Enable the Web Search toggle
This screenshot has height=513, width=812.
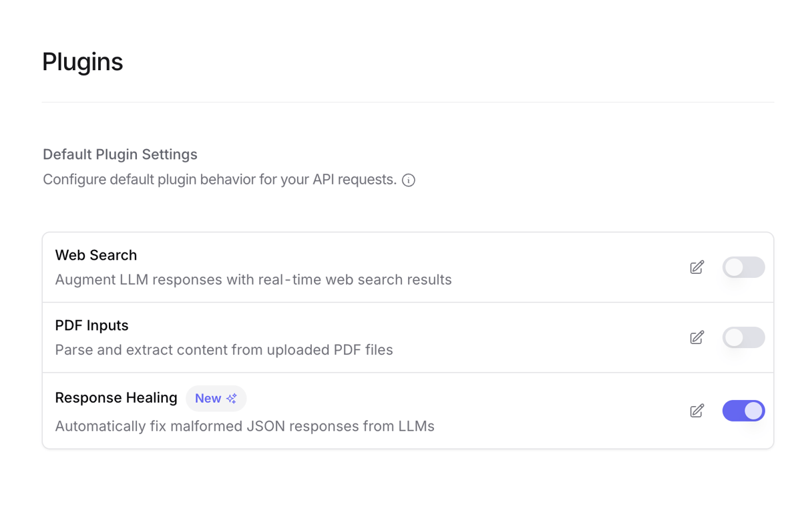[x=743, y=267]
